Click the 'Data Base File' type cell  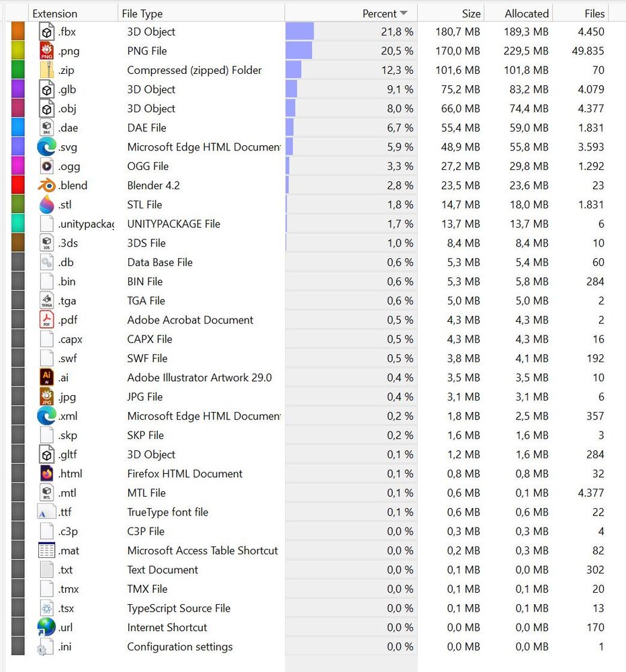160,262
